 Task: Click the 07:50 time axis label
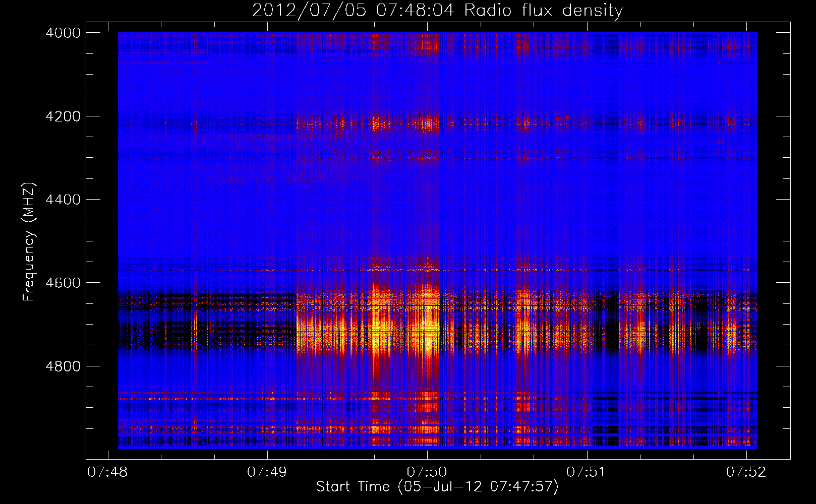coord(427,472)
